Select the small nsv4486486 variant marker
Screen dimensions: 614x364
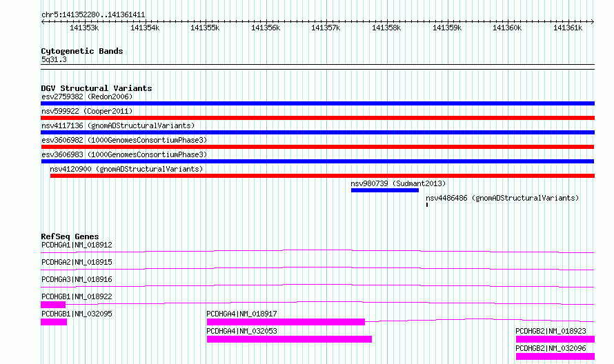click(x=427, y=205)
